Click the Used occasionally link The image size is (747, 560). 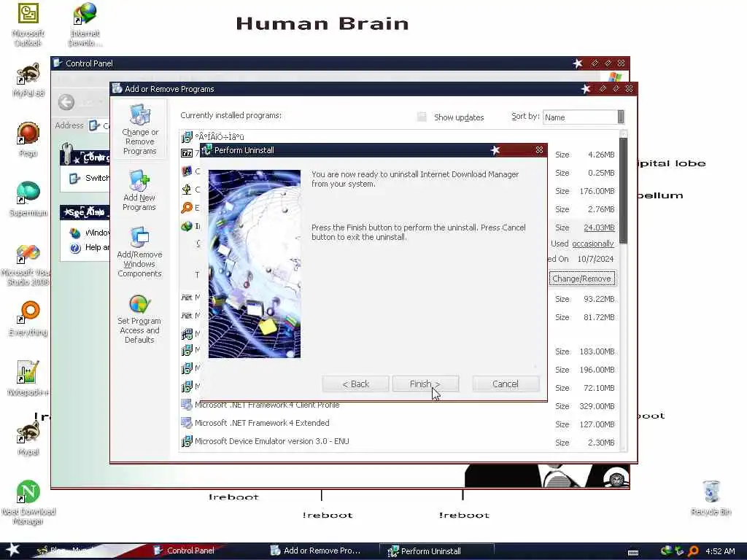(592, 244)
